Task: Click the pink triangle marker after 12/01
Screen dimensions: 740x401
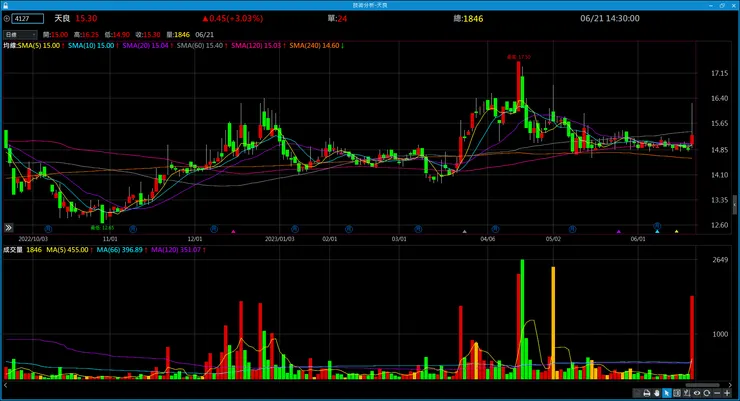Action: coord(233,232)
